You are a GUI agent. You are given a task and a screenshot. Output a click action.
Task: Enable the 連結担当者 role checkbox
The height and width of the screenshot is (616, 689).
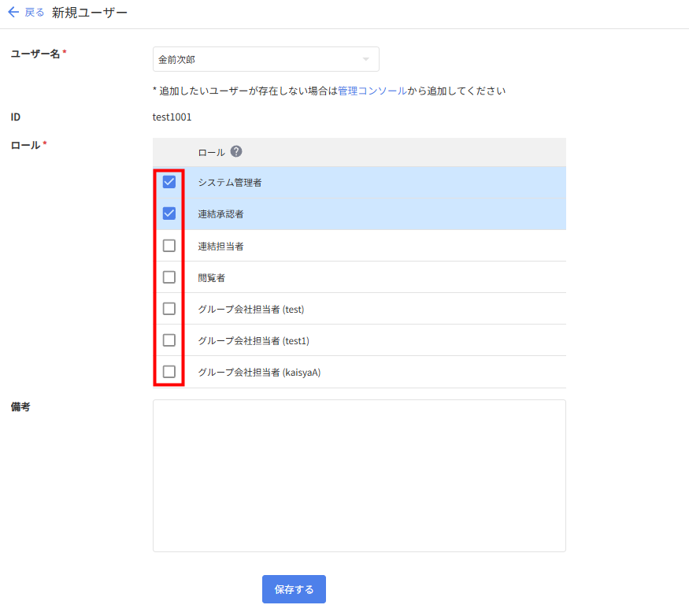[x=169, y=246]
